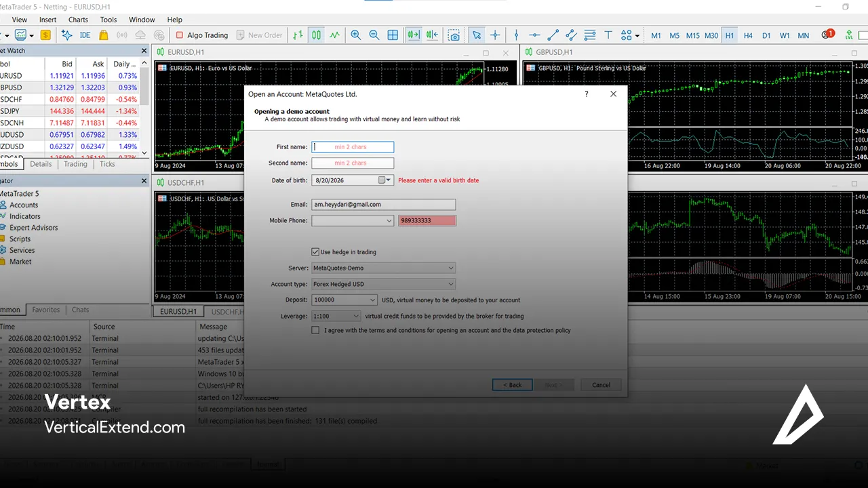This screenshot has width=868, height=488.
Task: Set timeframe to M30
Action: tap(711, 35)
